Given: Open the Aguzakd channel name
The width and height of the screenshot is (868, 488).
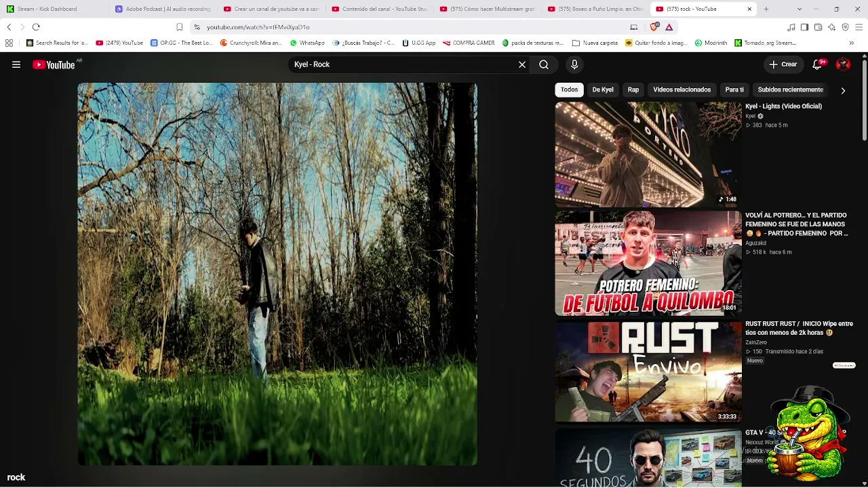Looking at the screenshot, I should (x=755, y=243).
